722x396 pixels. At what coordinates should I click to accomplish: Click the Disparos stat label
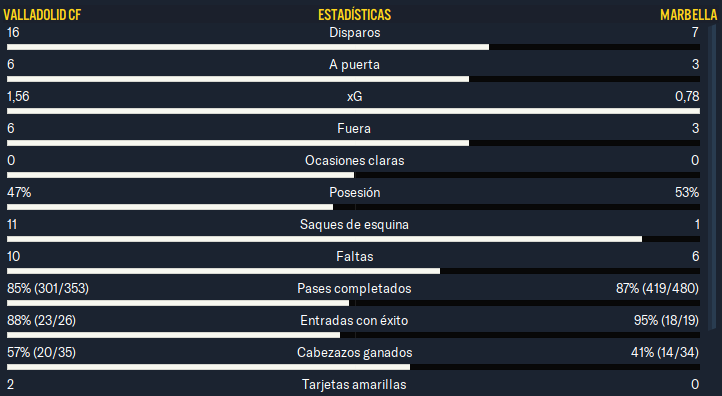point(355,33)
